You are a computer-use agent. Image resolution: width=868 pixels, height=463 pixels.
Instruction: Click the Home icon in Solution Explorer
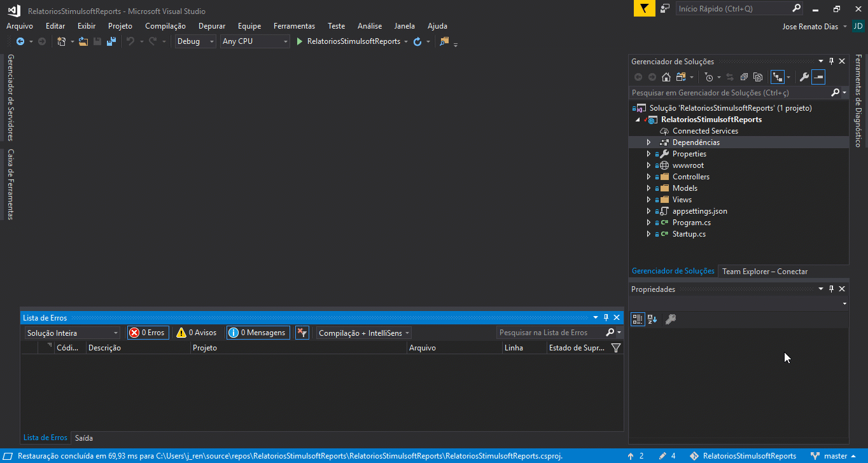(666, 77)
